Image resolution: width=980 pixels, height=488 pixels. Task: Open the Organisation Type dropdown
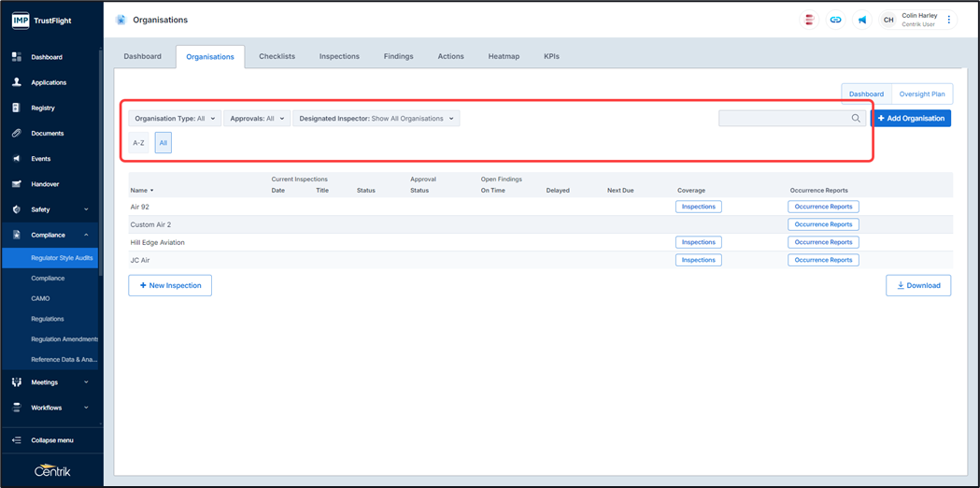[x=175, y=119]
